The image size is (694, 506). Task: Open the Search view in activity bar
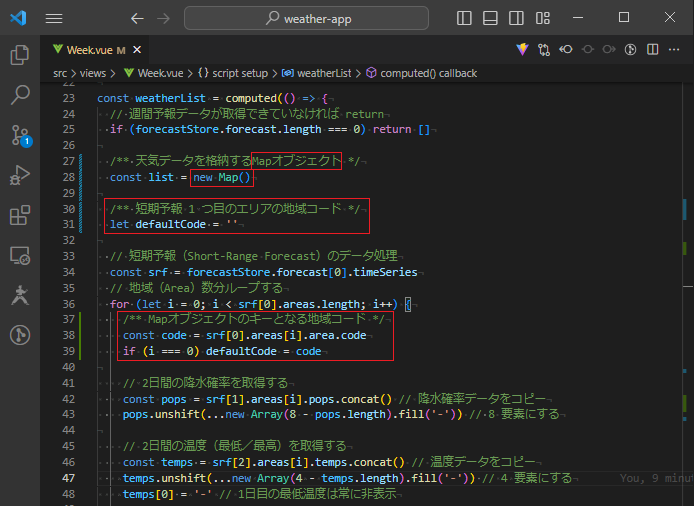(19, 95)
